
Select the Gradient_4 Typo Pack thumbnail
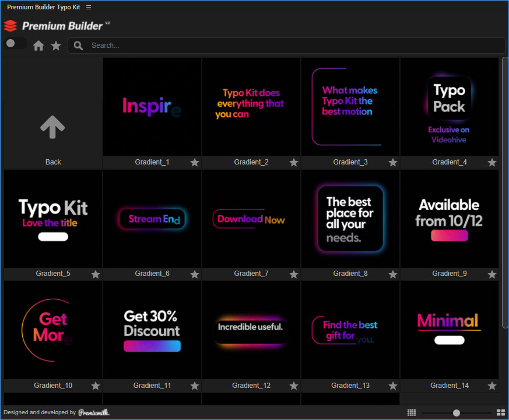click(449, 107)
